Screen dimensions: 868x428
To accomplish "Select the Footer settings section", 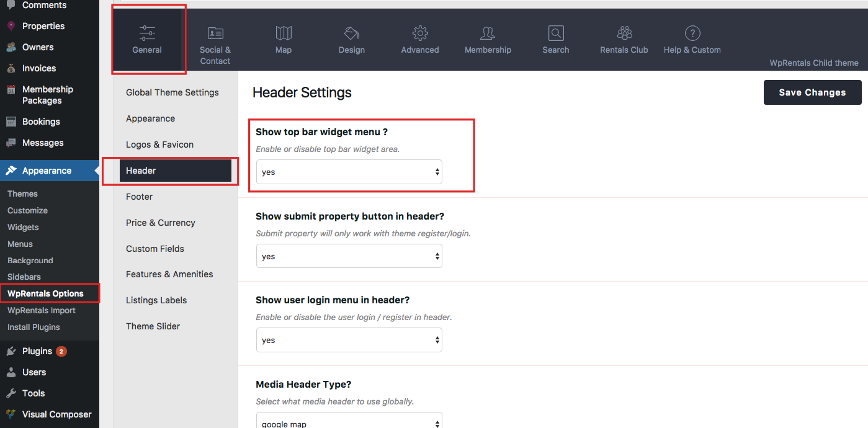I will click(140, 197).
